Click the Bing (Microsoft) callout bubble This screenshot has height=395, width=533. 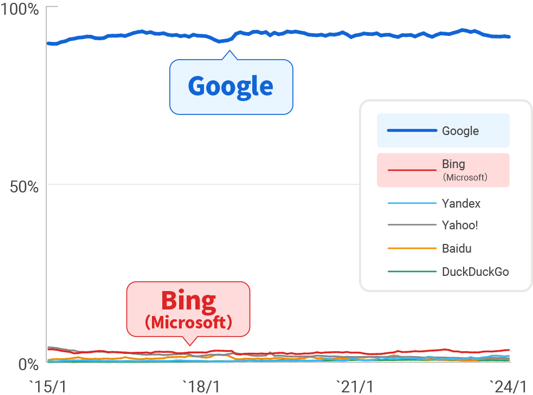pyautogui.click(x=188, y=309)
